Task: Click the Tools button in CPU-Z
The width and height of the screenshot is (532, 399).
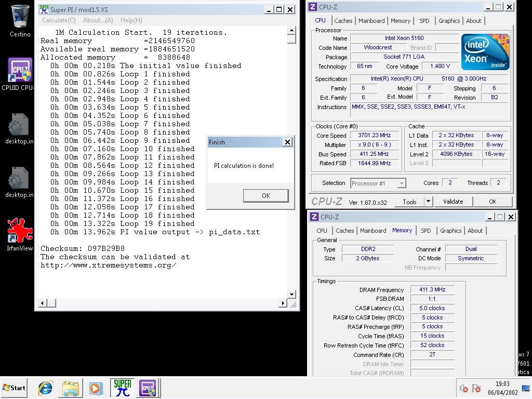Action: point(409,202)
